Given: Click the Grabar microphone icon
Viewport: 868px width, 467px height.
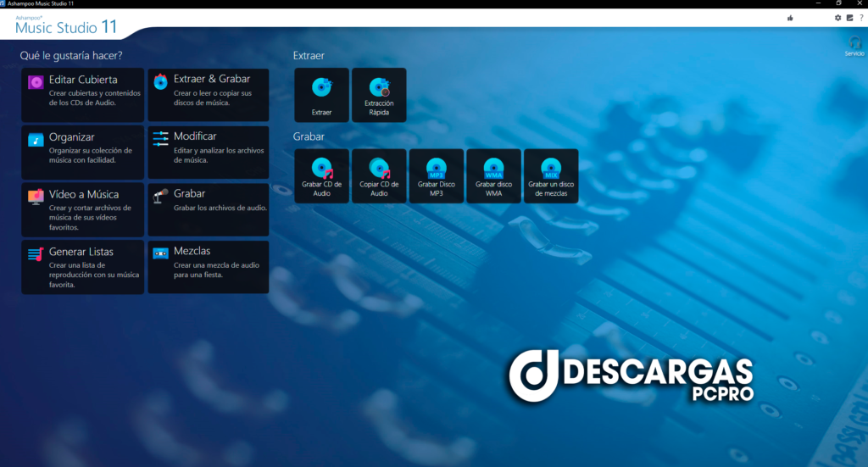Looking at the screenshot, I should 160,196.
